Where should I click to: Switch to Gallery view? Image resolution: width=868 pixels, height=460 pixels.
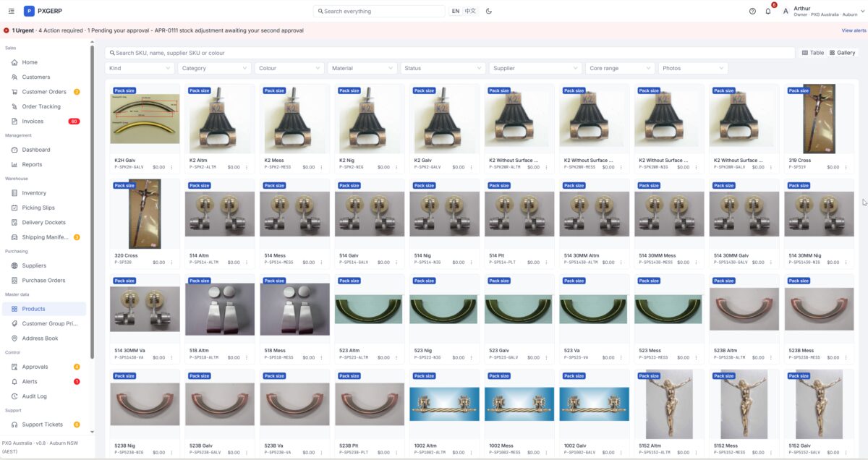pyautogui.click(x=843, y=53)
